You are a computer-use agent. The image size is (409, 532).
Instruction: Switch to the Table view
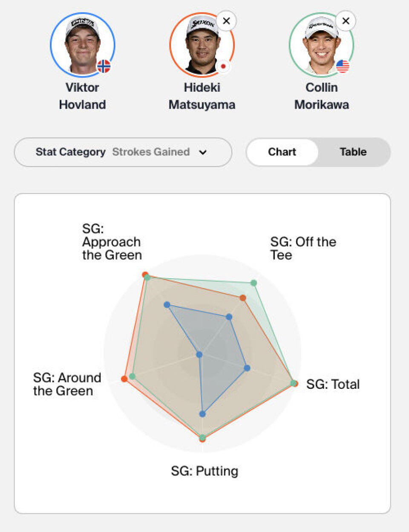pos(353,152)
